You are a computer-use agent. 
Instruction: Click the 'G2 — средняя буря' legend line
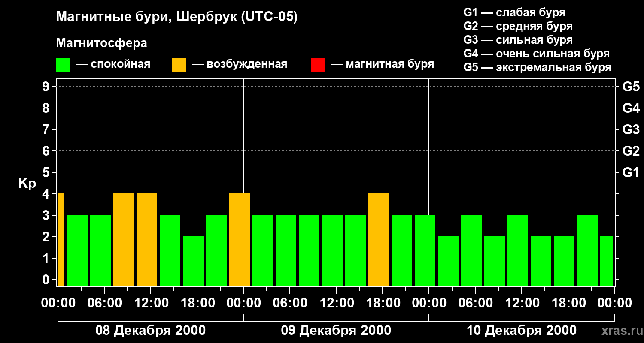518,26
